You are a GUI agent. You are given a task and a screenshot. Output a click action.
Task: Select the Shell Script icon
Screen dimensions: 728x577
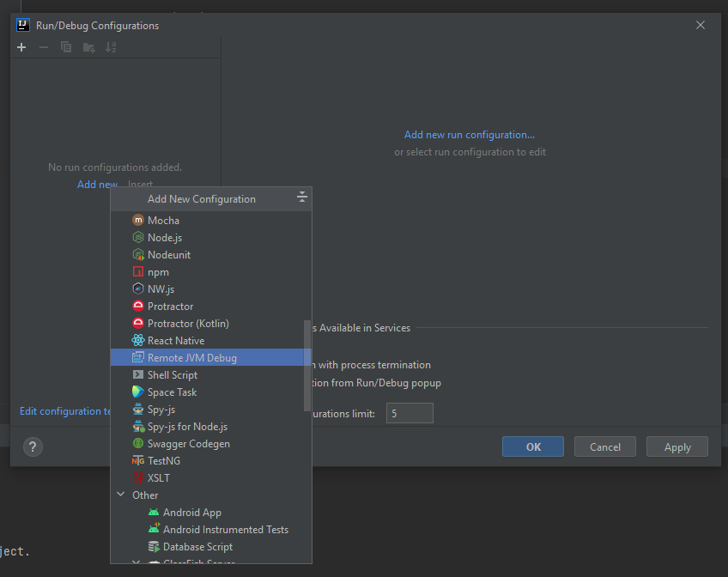point(138,374)
